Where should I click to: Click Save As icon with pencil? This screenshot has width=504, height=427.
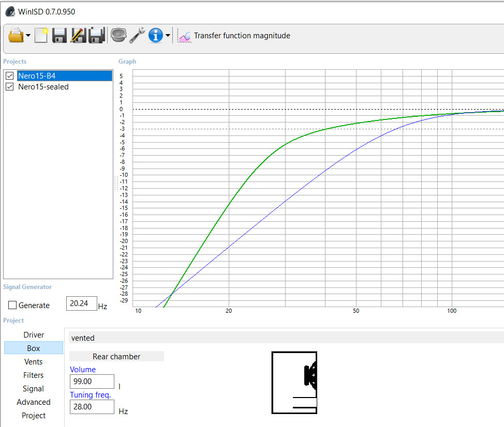78,35
